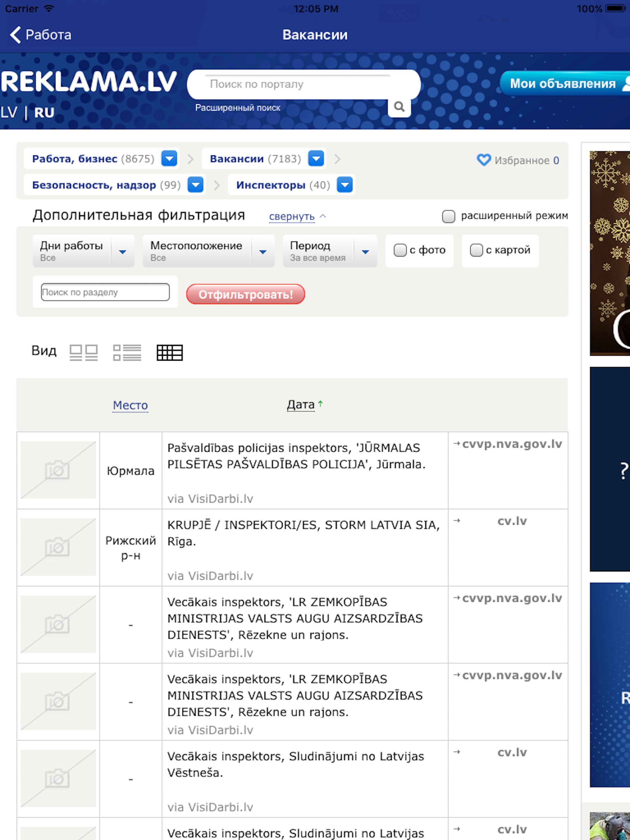Switch to list view icon
Image resolution: width=630 pixels, height=840 pixels.
[x=127, y=352]
